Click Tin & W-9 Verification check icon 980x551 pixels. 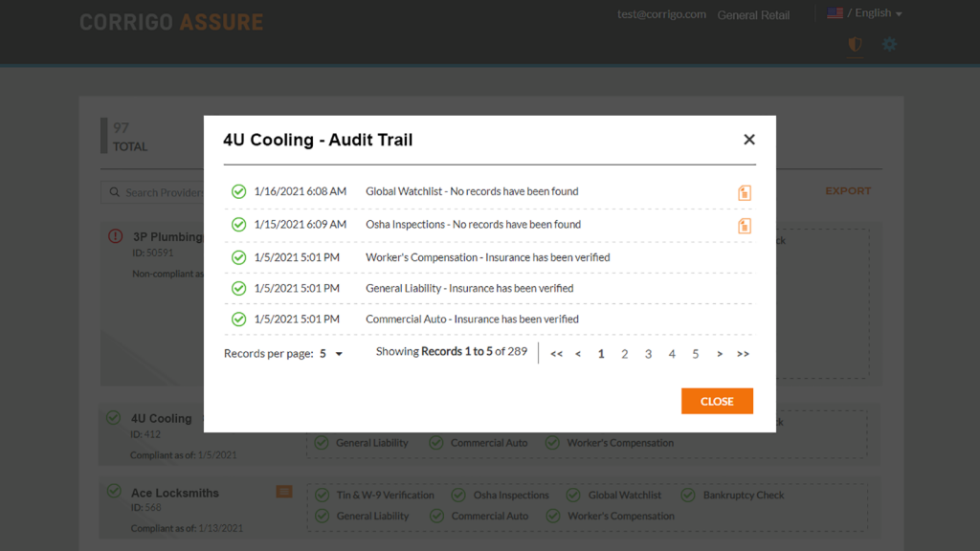point(323,496)
